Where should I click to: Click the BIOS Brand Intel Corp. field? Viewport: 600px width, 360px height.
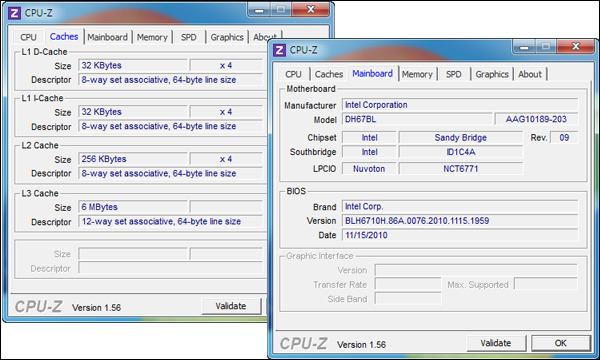[x=460, y=207]
